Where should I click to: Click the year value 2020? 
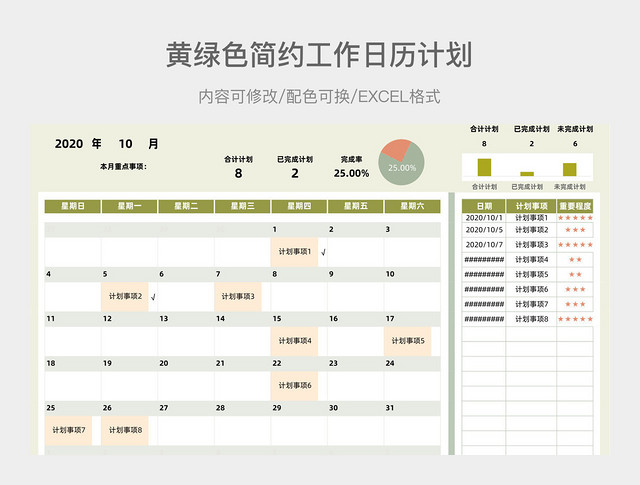tap(69, 144)
